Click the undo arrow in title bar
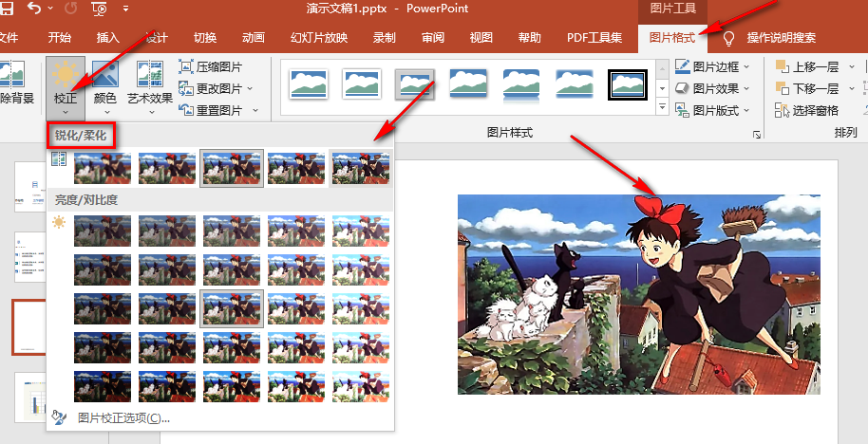Image resolution: width=868 pixels, height=444 pixels. coord(35,9)
